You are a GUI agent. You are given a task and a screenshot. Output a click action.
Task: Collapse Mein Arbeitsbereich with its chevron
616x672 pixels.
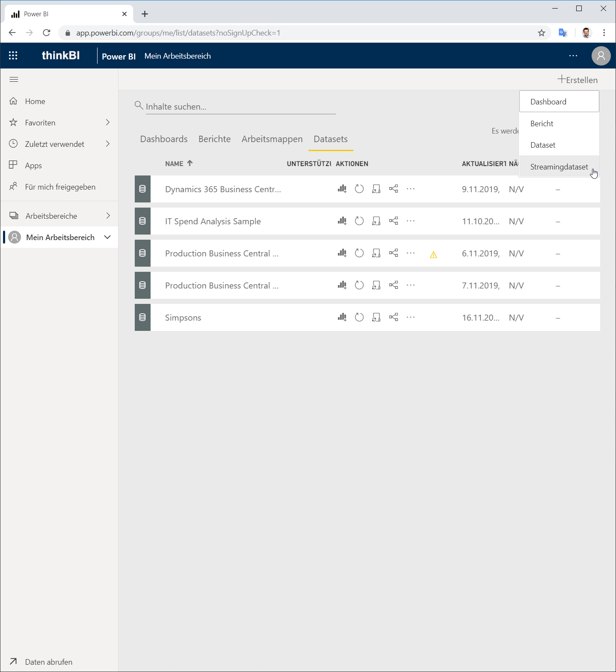tap(107, 237)
